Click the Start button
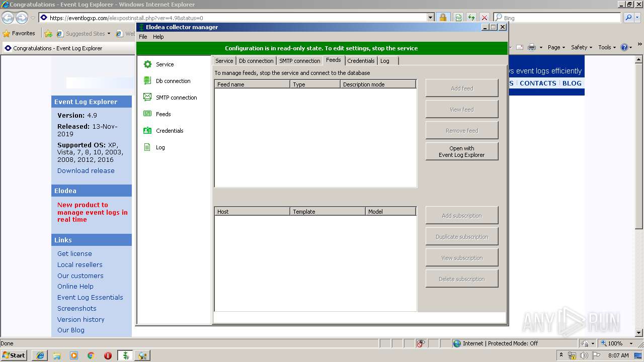This screenshot has height=362, width=644. tap(14, 355)
